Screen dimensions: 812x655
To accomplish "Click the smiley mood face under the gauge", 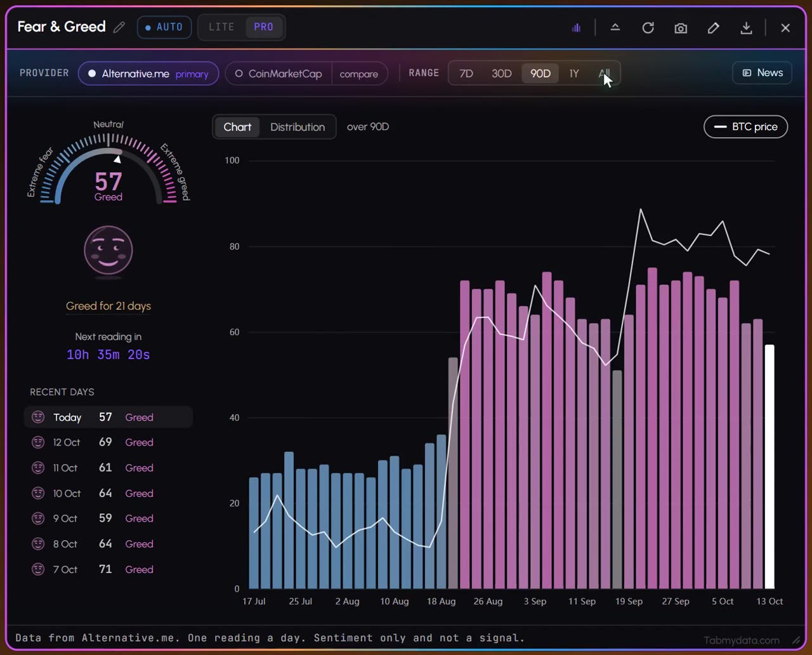I will [108, 251].
